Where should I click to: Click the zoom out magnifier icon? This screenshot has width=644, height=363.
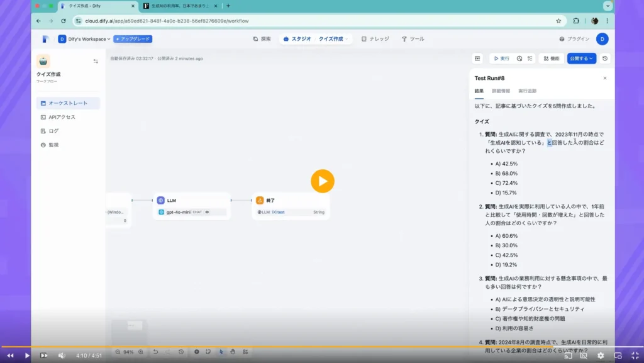pyautogui.click(x=118, y=352)
